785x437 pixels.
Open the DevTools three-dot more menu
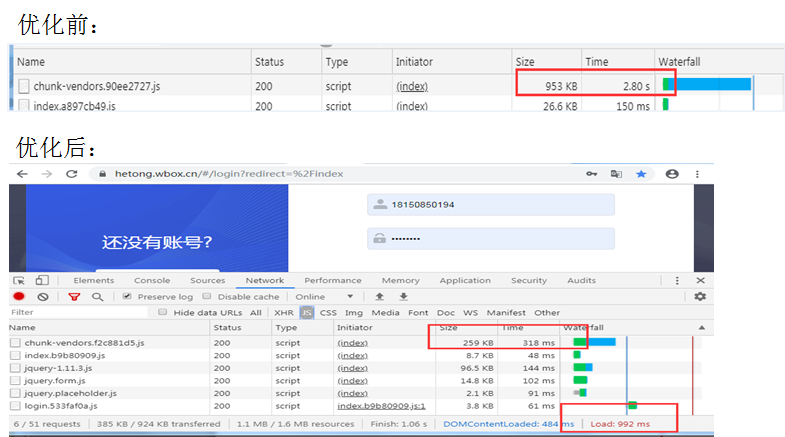(x=677, y=280)
